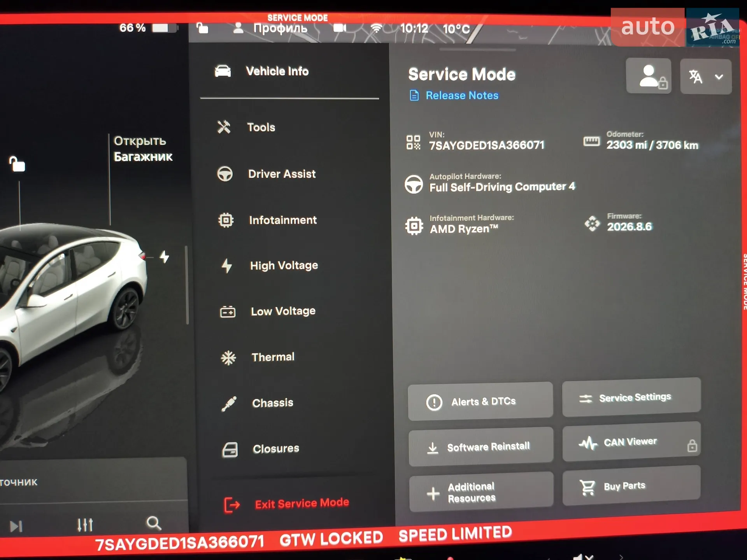Click the Autopilot Hardware steering wheel icon
Viewport: 747px width, 560px height.
[414, 184]
